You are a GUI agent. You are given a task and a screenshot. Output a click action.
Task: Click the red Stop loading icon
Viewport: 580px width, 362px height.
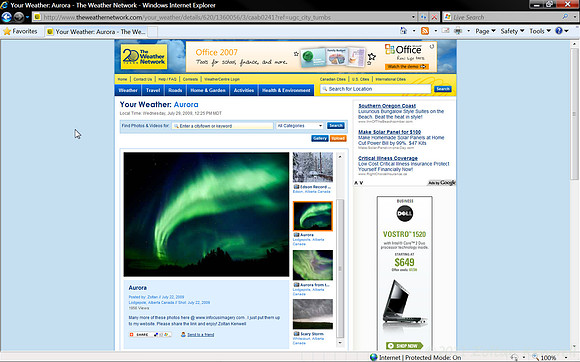click(434, 17)
